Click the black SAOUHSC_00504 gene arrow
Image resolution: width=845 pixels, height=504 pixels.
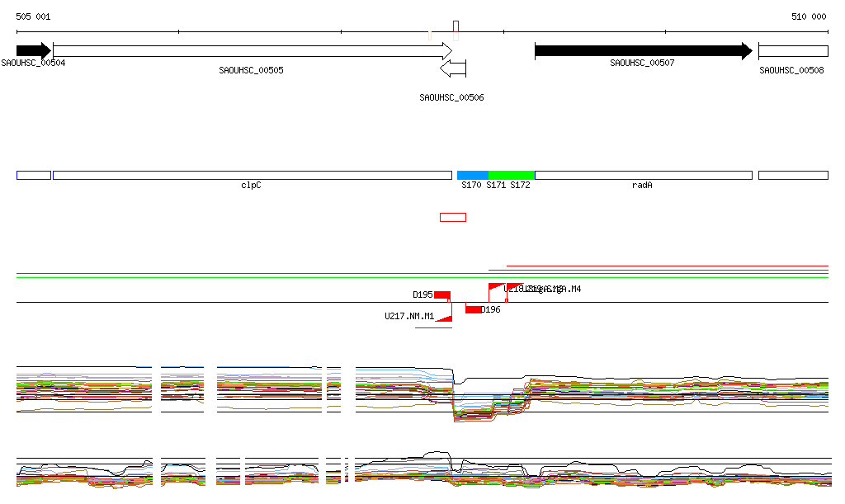[33, 51]
